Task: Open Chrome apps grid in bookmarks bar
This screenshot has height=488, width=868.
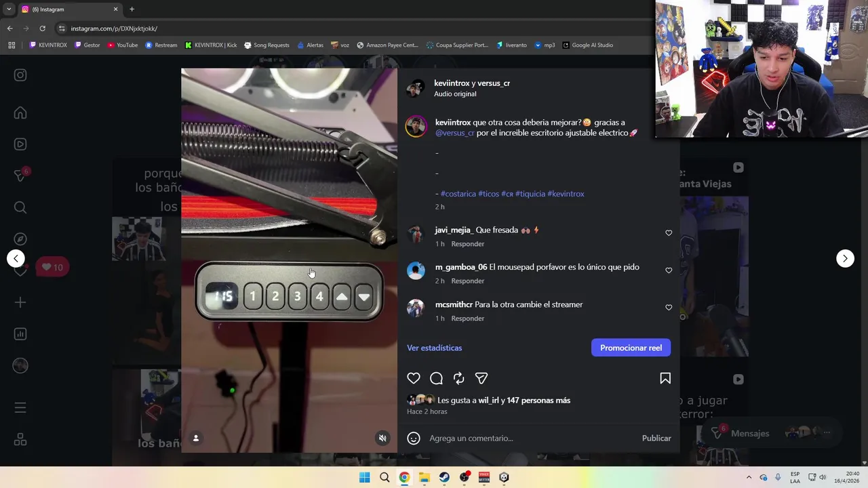Action: click(x=12, y=45)
